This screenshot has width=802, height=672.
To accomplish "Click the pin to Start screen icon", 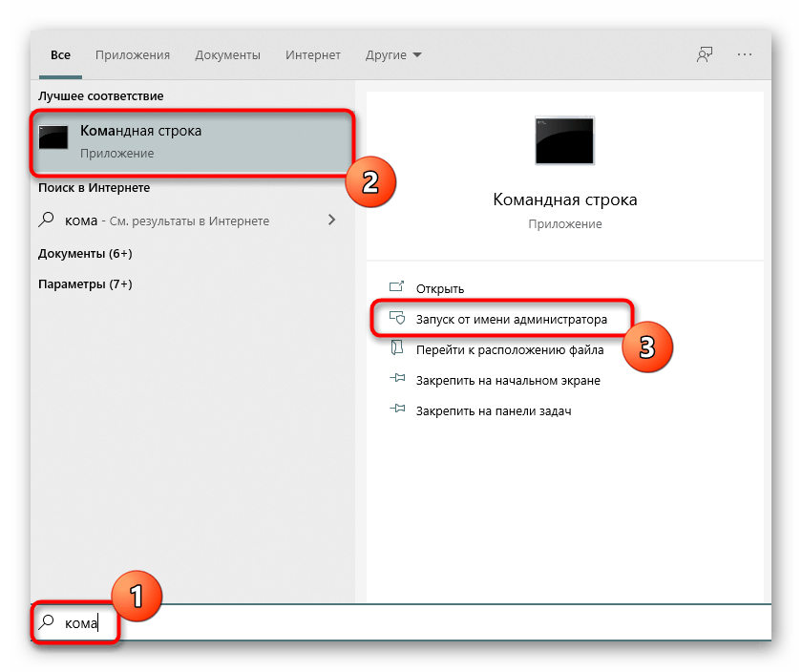I will coord(397,380).
